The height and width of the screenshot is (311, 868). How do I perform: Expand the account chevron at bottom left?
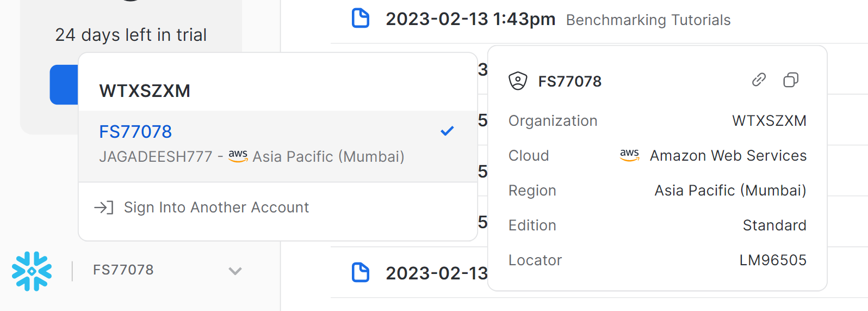[235, 271]
